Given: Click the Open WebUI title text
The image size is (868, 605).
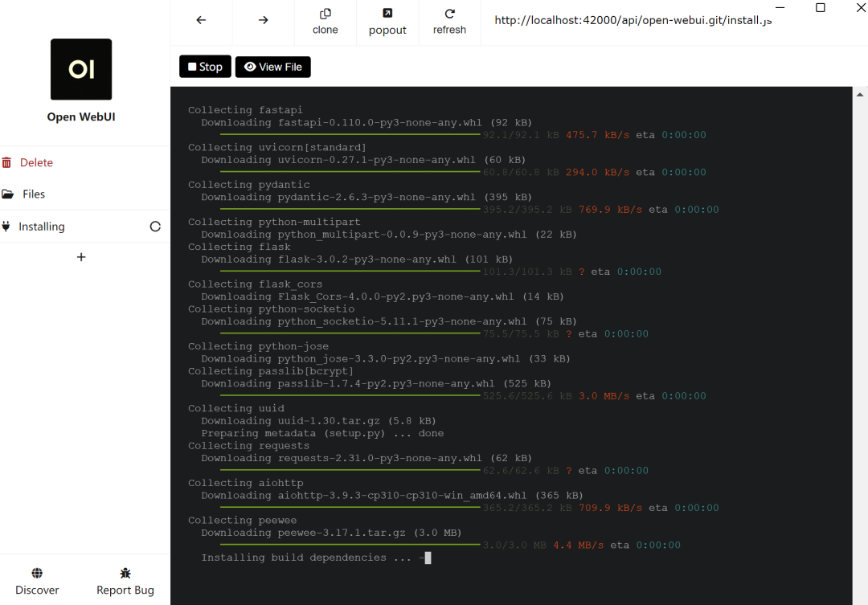Looking at the screenshot, I should click(81, 117).
